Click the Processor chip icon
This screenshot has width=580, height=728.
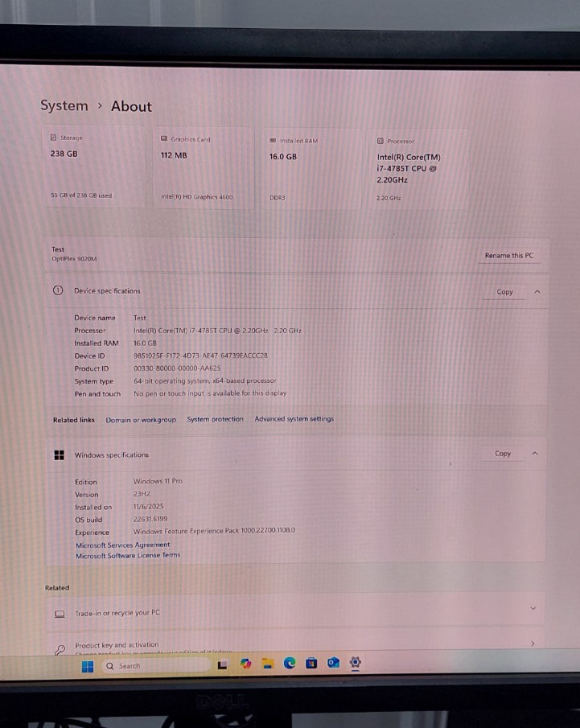coord(380,141)
